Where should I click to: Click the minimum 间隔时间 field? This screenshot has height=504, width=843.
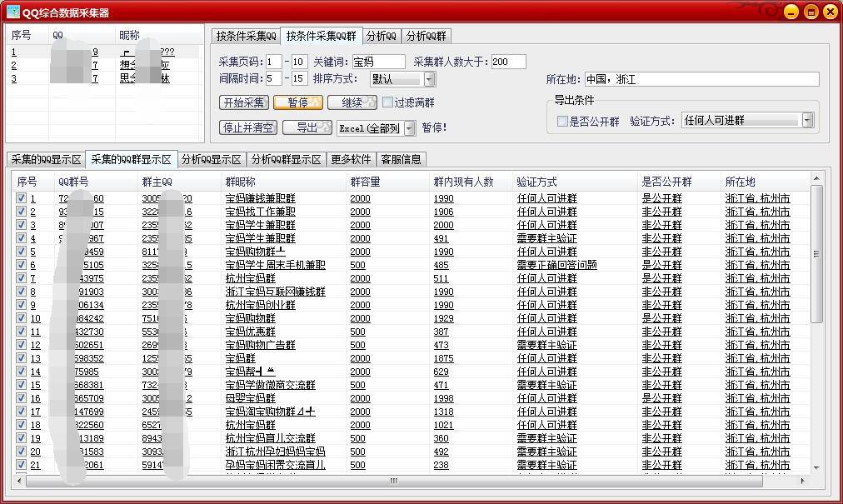click(x=274, y=78)
